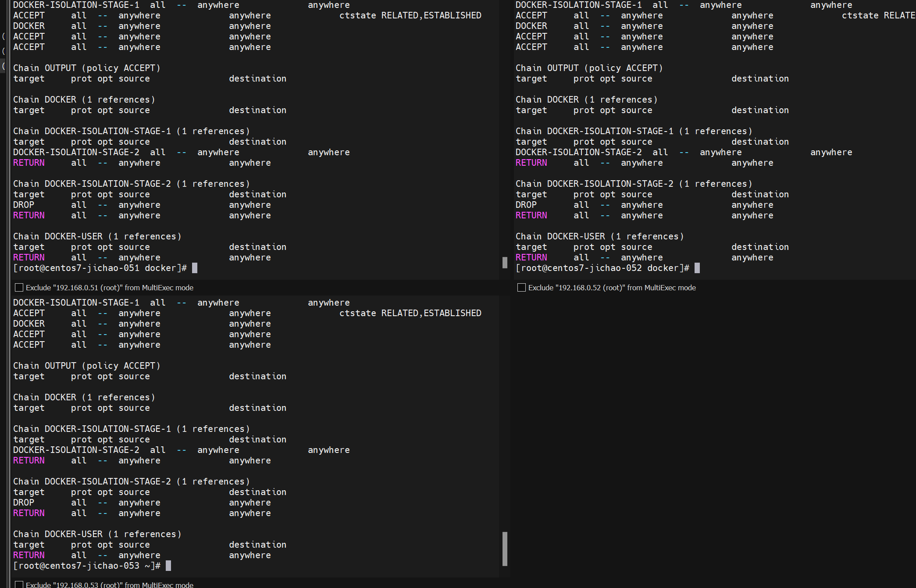Image resolution: width=916 pixels, height=588 pixels.
Task: Tick Exclude 192.168.0.53 from MultiExec checkbox
Action: click(19, 584)
